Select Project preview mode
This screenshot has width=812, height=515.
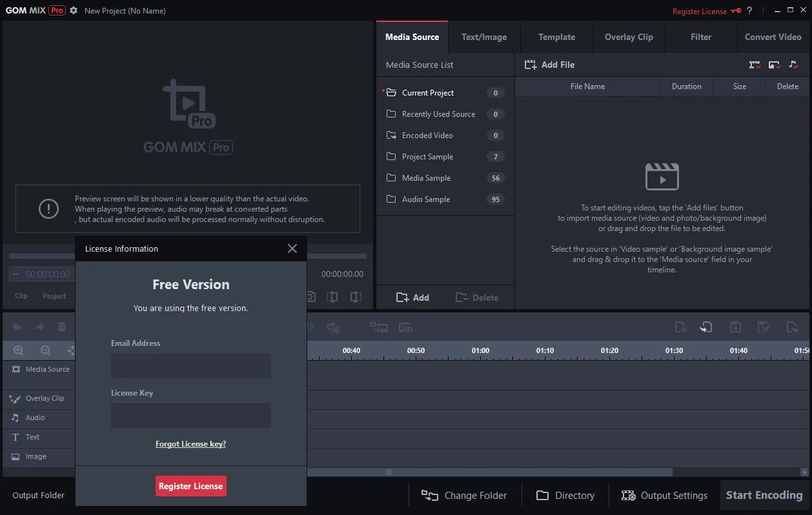click(x=54, y=296)
